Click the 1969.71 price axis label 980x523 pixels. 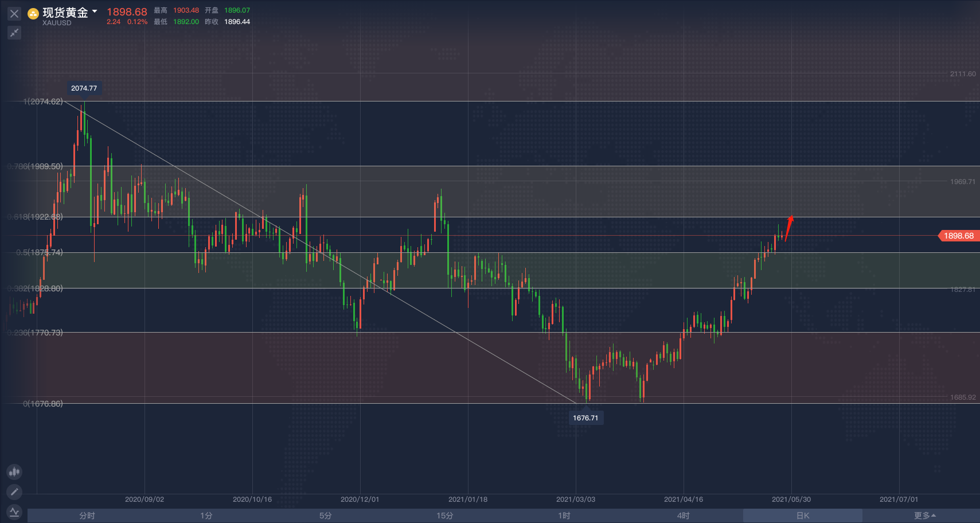pos(963,182)
